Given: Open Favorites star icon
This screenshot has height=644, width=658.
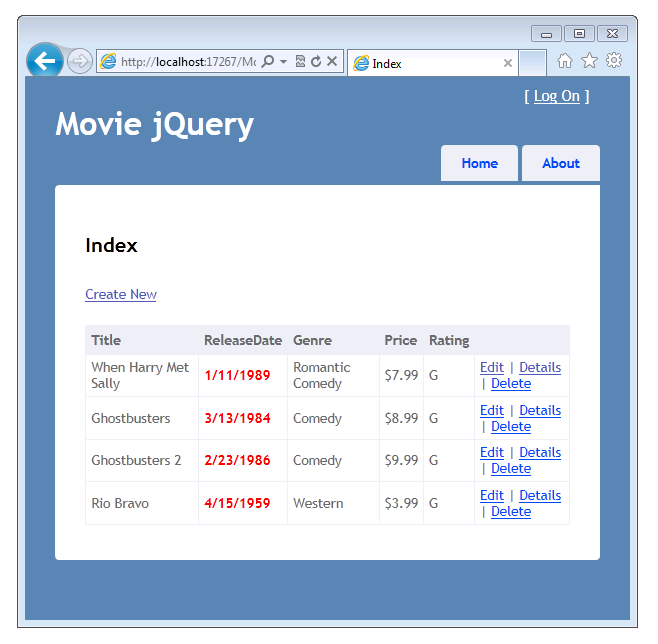Looking at the screenshot, I should [589, 61].
